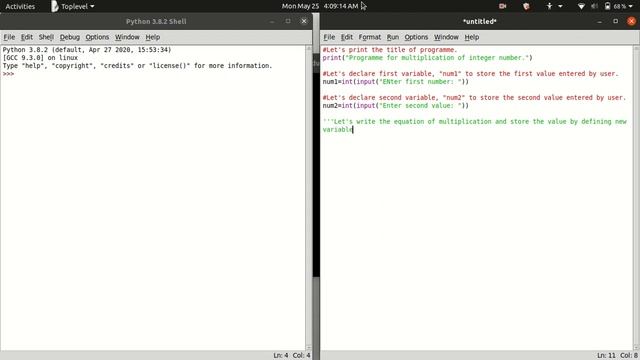Minimize the Python 3.8.2 Shell window
The image size is (640, 360).
[272, 21]
